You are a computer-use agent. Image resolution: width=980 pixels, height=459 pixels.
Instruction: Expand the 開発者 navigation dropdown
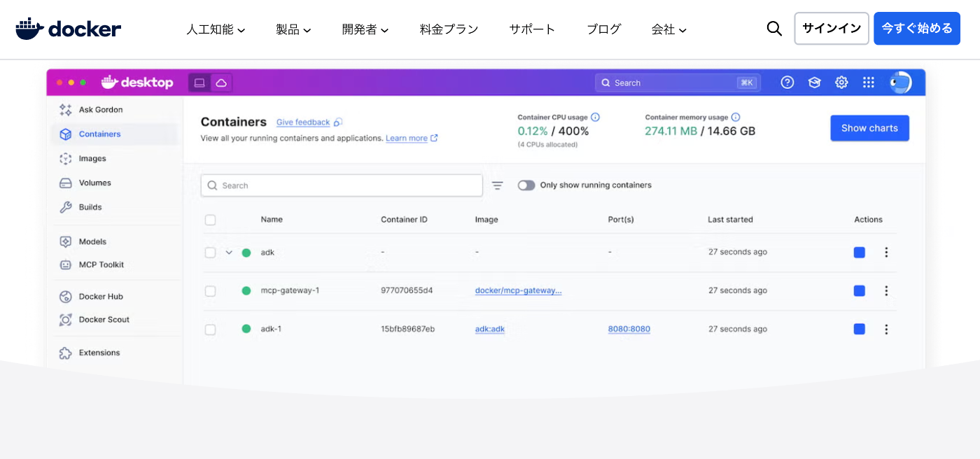pos(365,29)
